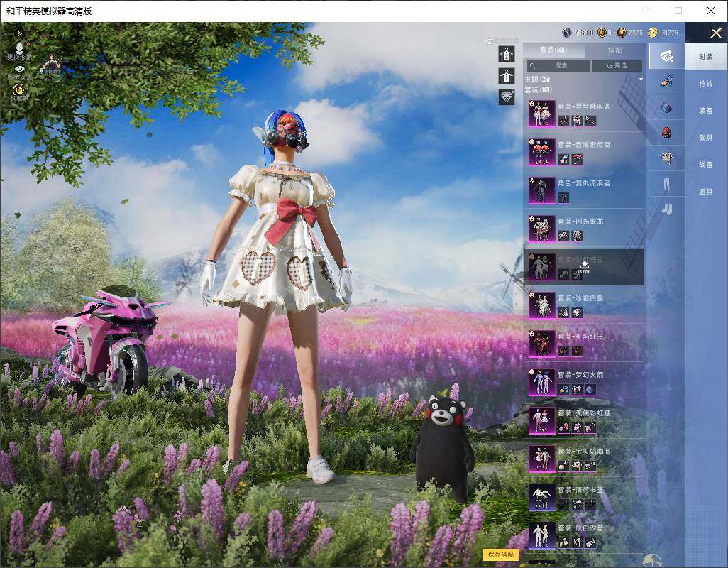Expand the 主题 (35) dropdown arrow
The height and width of the screenshot is (568, 728).
(x=641, y=80)
